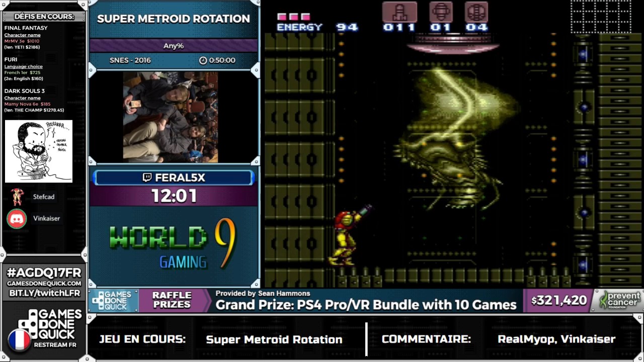Click the first pink energy tank square
This screenshot has width=644, height=362.
pos(282,17)
